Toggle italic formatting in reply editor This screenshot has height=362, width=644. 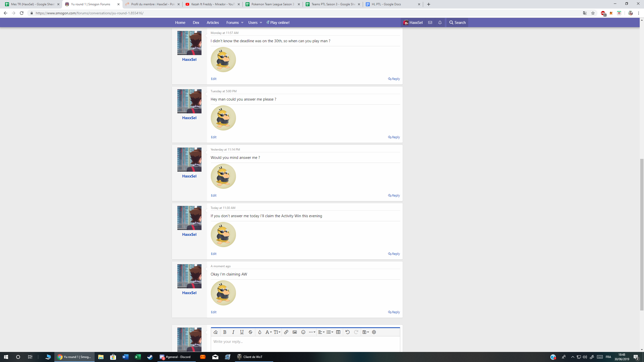[x=233, y=332]
